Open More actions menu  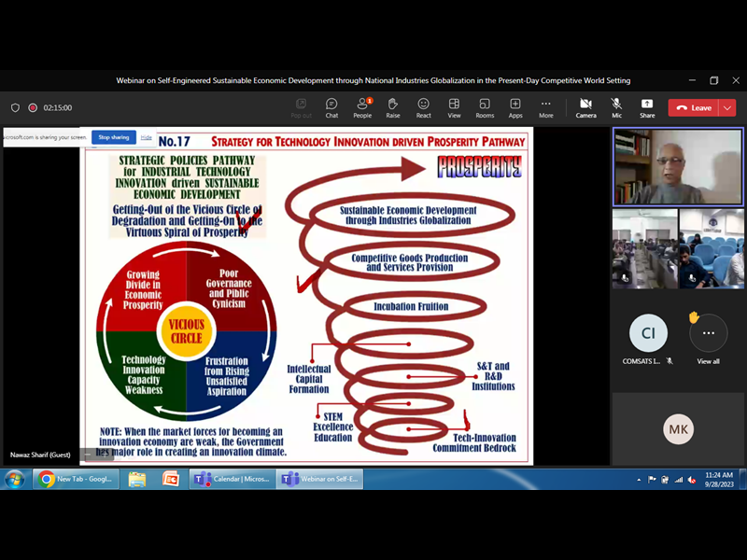point(546,108)
